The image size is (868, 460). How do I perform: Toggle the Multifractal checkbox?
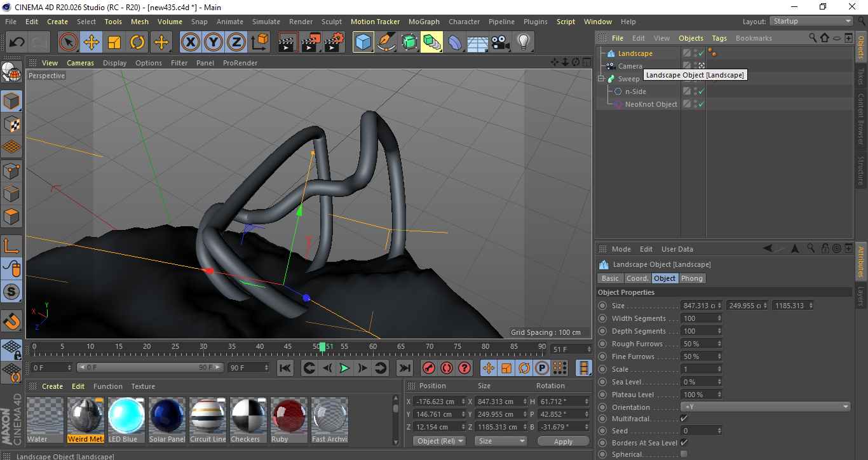point(684,418)
